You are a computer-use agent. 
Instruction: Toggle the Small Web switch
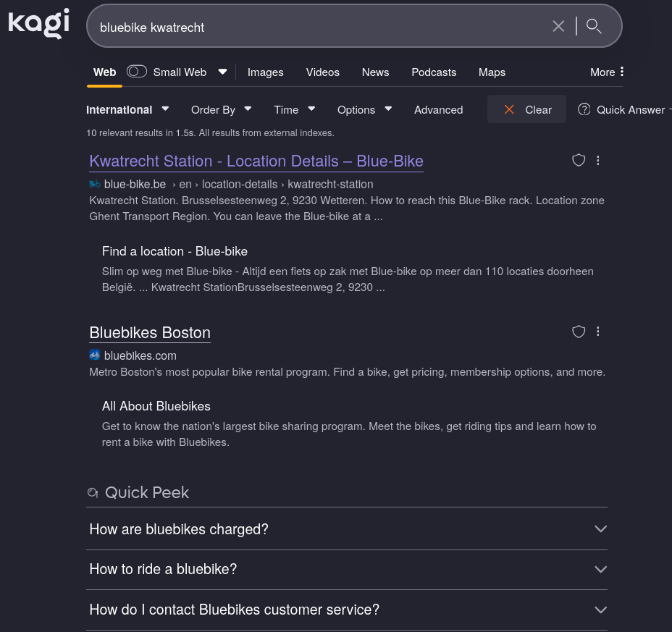[x=137, y=72]
